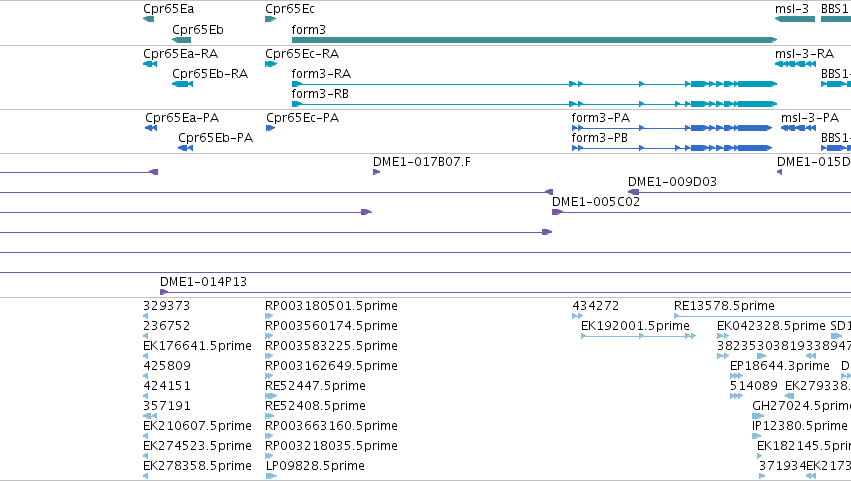Select the 236752 EST label

coord(167,326)
